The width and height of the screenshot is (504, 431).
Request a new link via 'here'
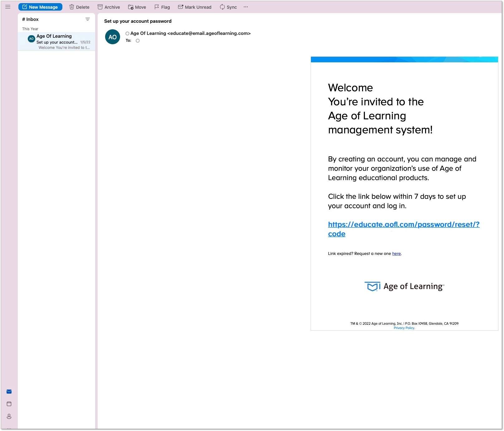pyautogui.click(x=396, y=253)
